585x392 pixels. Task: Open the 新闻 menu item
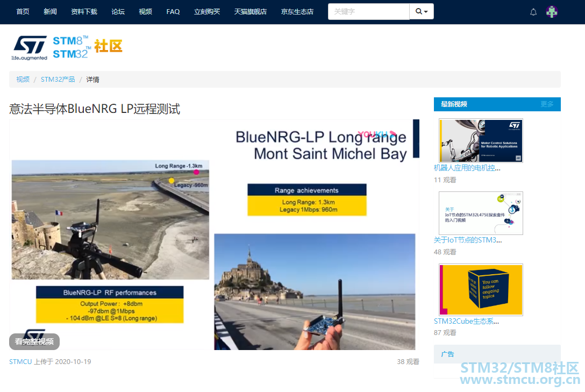click(x=50, y=12)
